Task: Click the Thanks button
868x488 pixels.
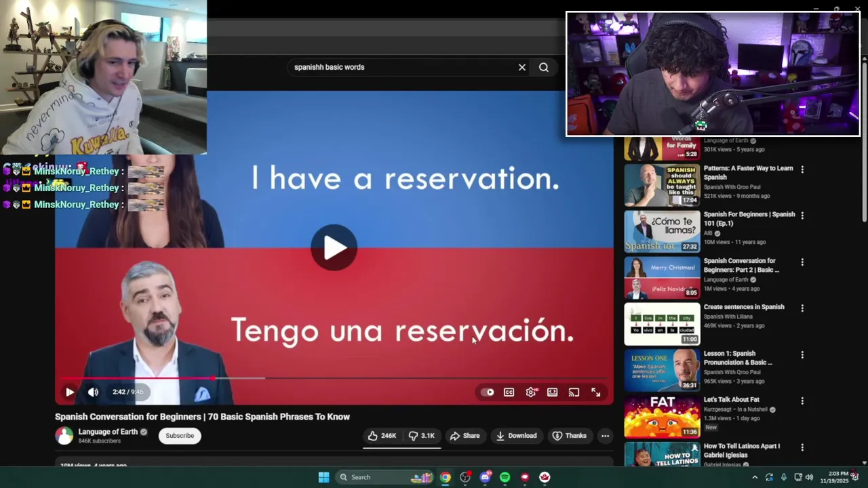Action: [x=569, y=436]
